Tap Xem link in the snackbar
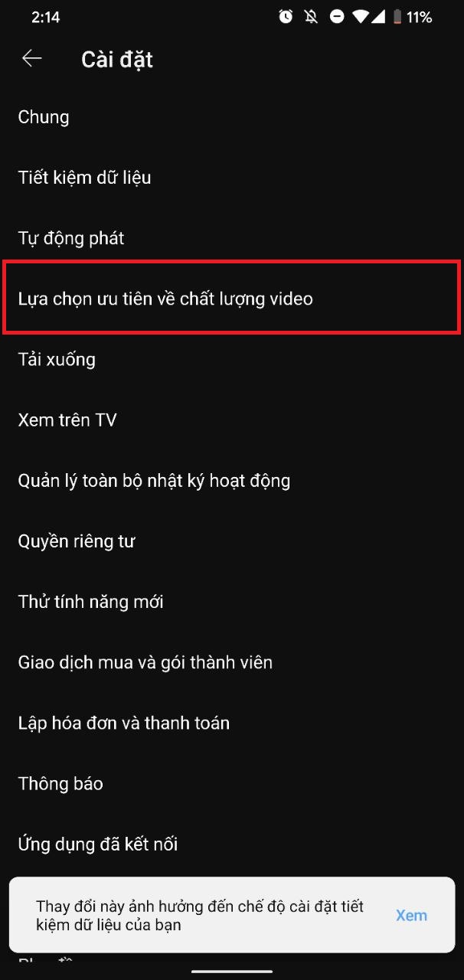The image size is (464, 980). (411, 915)
